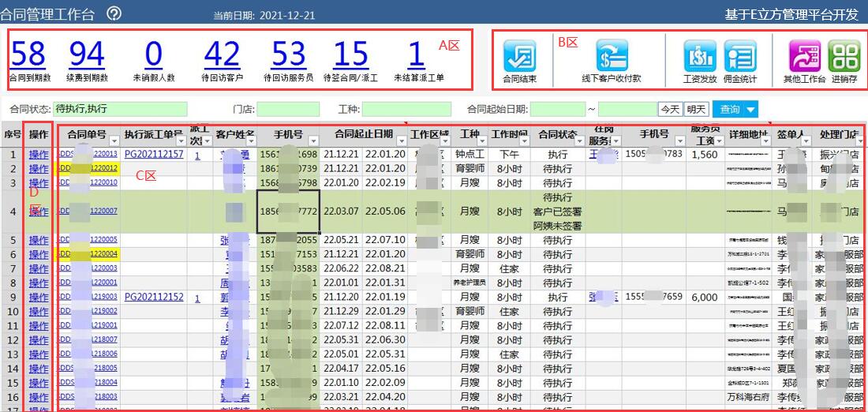868x412 pixels.
Task: Open the 详细地址 column filter dropdown
Action: 767,140
